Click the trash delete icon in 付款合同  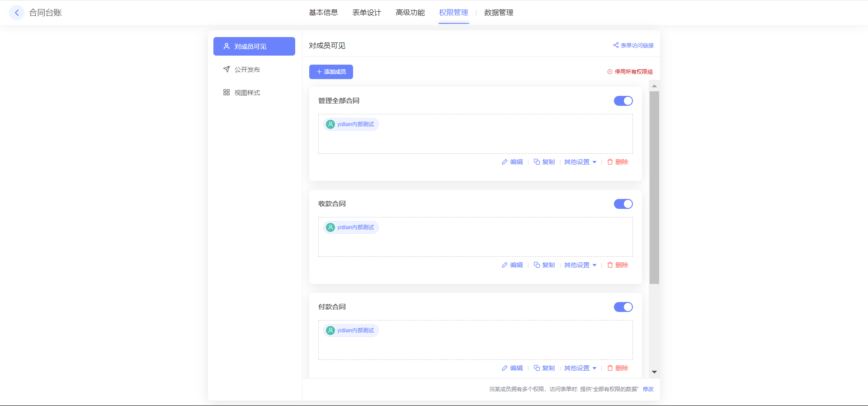click(610, 368)
